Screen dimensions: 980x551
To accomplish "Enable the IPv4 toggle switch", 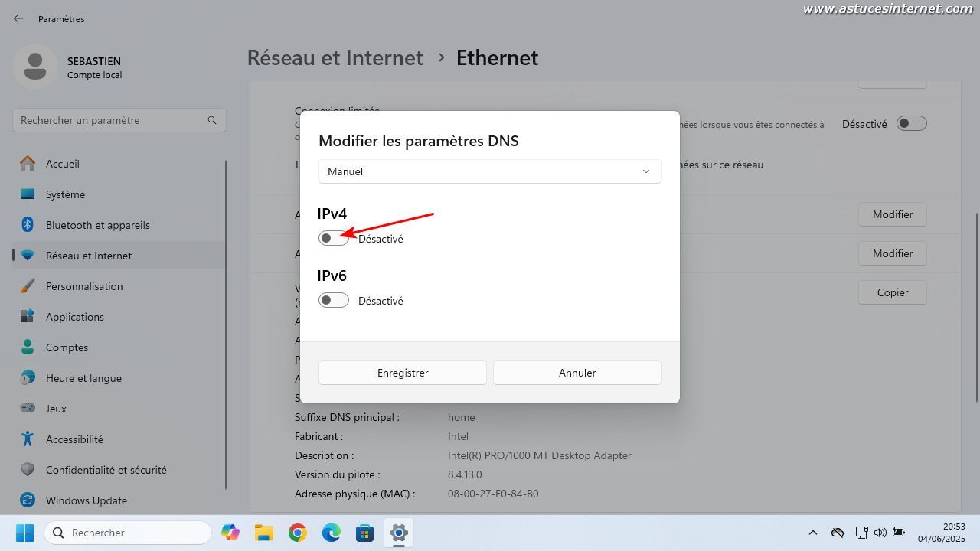I will click(x=334, y=238).
